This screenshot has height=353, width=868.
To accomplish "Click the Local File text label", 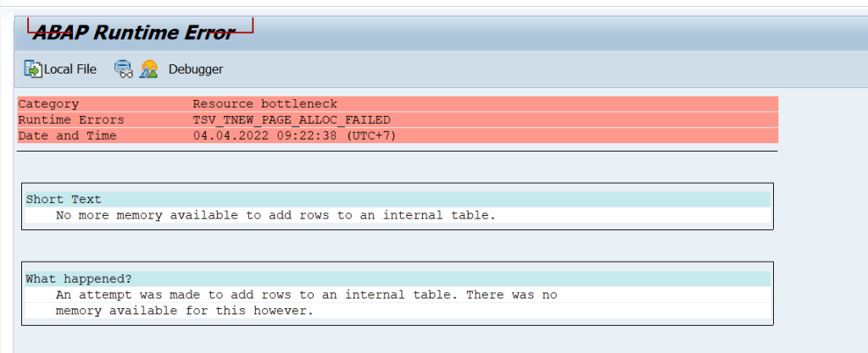I will (70, 69).
